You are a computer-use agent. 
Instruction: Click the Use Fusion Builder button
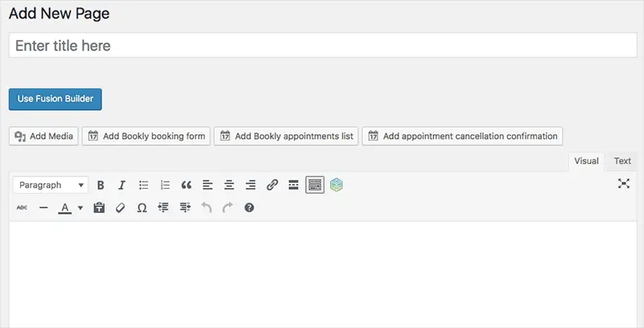click(x=55, y=99)
